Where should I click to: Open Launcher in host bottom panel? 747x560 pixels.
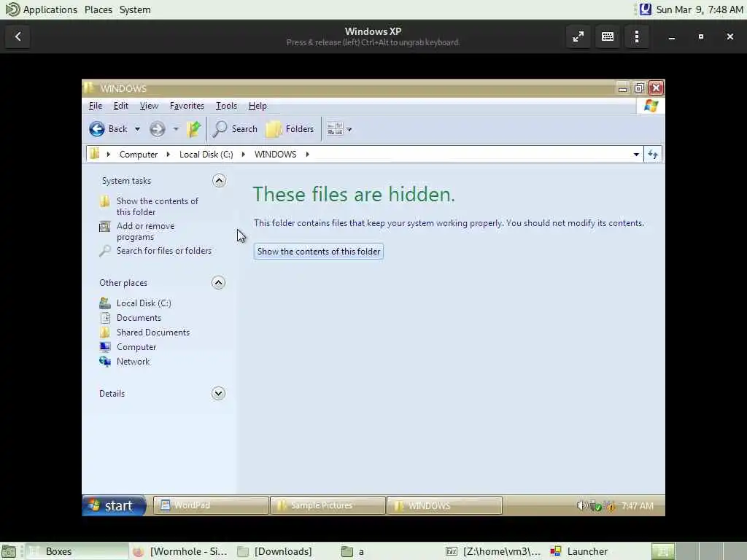pyautogui.click(x=579, y=551)
